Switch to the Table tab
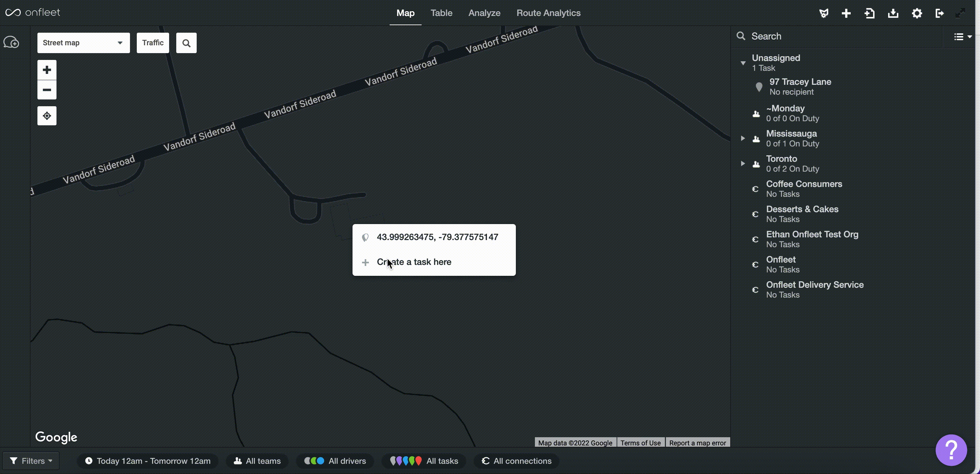980x474 pixels. [x=441, y=13]
